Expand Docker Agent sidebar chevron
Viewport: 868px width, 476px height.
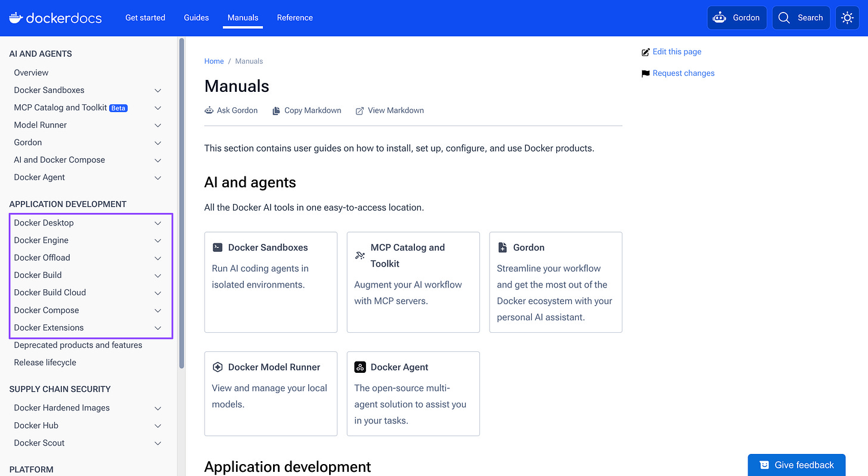tap(158, 177)
